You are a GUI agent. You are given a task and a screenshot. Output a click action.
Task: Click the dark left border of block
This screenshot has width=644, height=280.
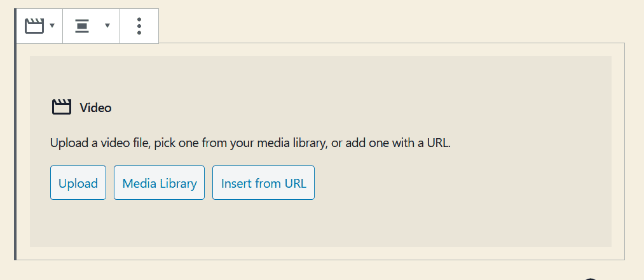15,134
